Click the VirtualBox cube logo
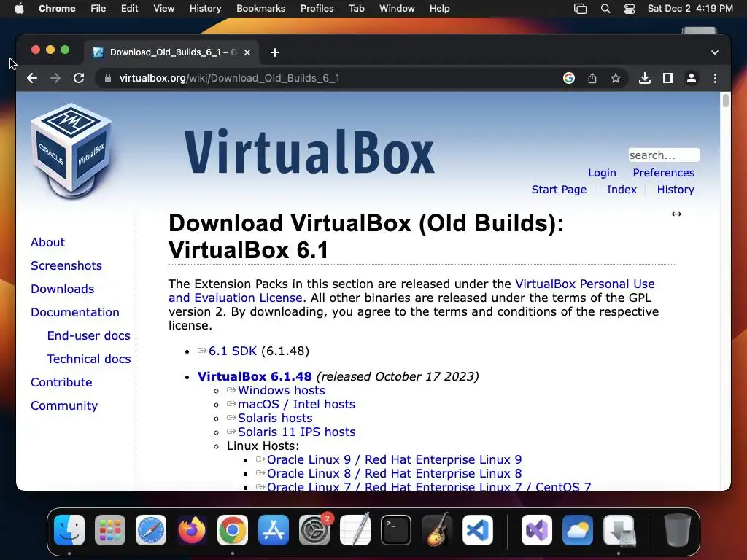 click(71, 150)
